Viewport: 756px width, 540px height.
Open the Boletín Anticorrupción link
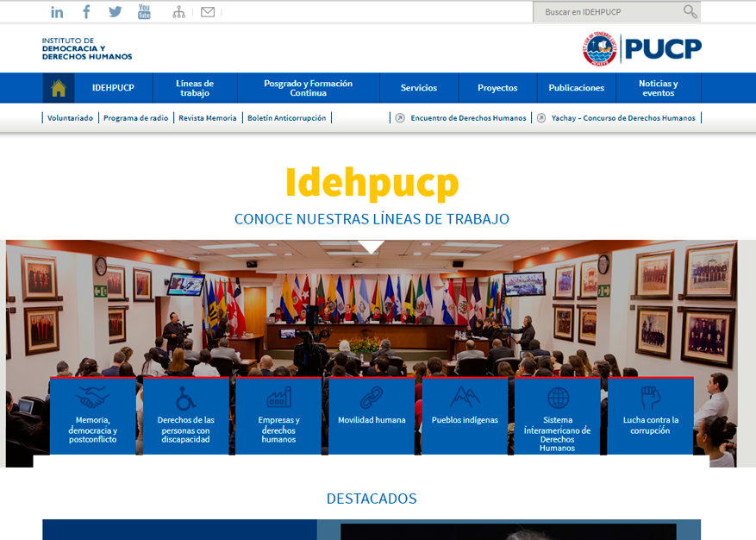(286, 117)
